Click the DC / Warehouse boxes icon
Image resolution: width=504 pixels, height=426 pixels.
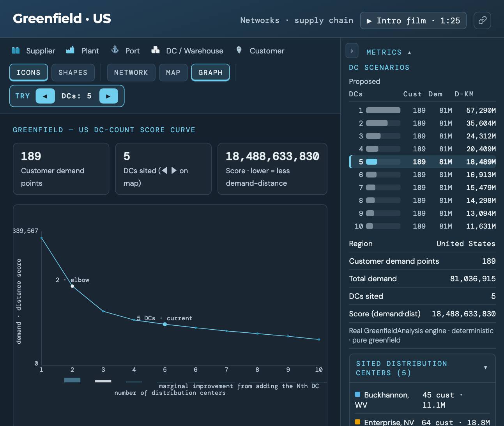coord(156,50)
